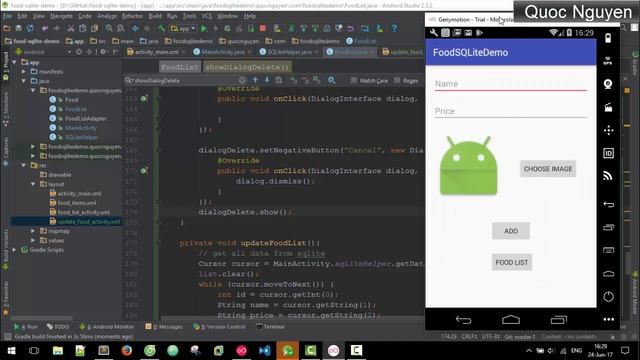Open the Build menu
Viewport: 640px width, 360px height.
click(155, 16)
